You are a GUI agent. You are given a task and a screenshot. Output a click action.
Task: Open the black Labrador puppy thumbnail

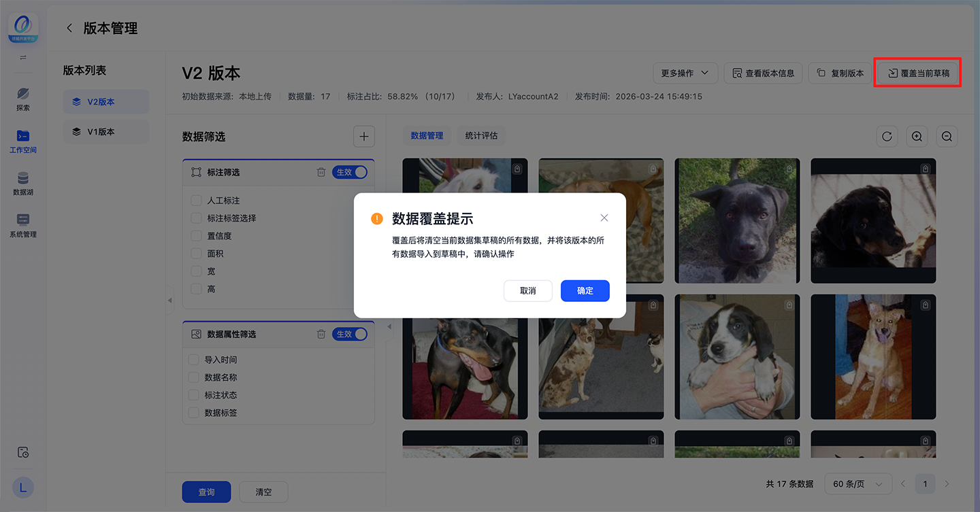point(737,221)
